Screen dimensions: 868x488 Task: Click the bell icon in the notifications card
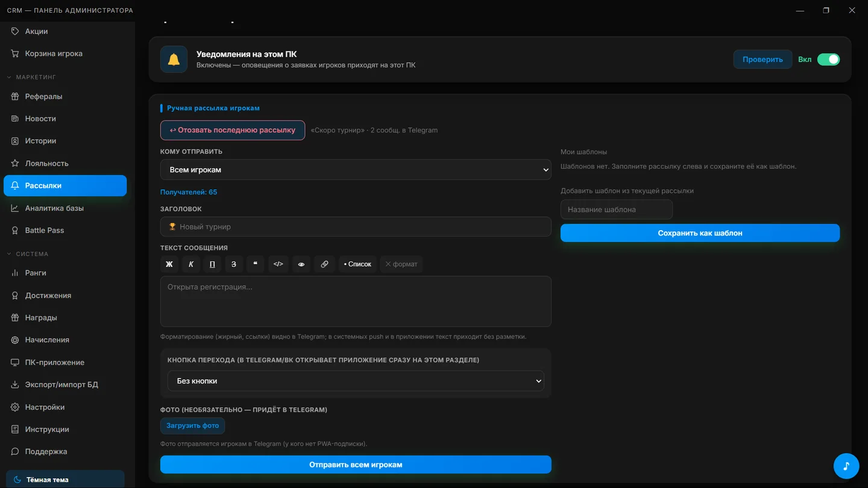click(x=174, y=60)
